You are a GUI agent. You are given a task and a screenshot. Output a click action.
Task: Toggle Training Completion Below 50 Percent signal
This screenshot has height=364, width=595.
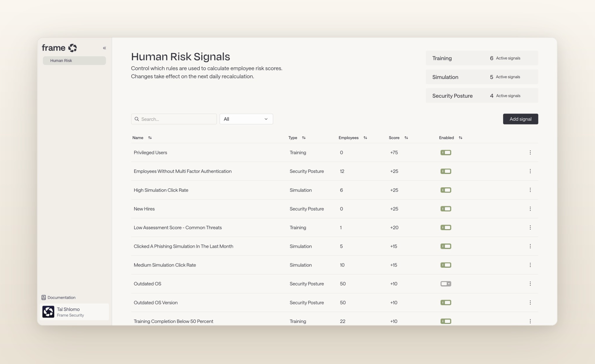[446, 321]
